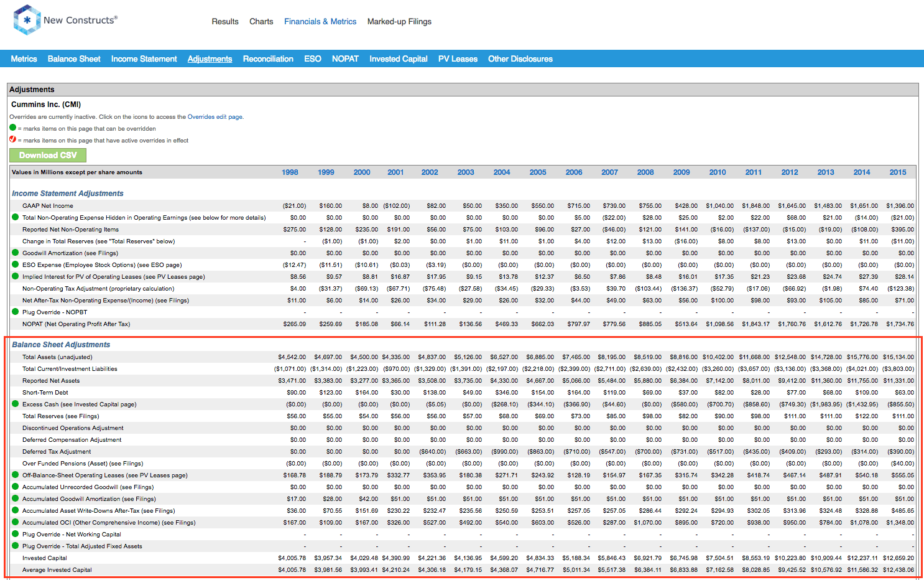
Task: Click the 2008 year column header
Action: point(645,172)
